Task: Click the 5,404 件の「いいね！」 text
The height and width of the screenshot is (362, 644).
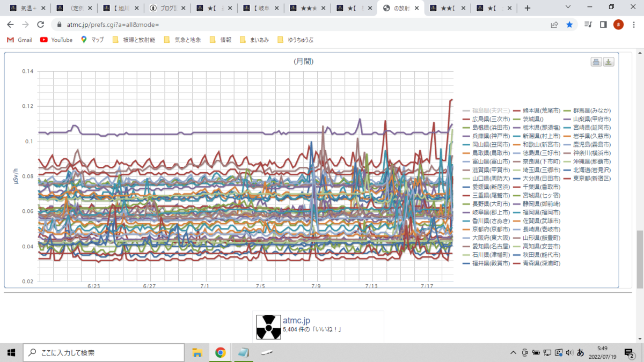Action: coord(312,329)
